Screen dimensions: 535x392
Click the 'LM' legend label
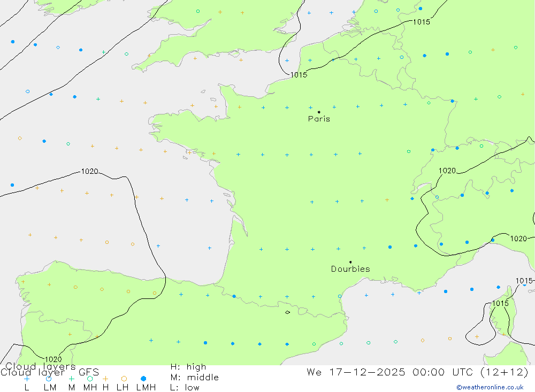coord(50,388)
